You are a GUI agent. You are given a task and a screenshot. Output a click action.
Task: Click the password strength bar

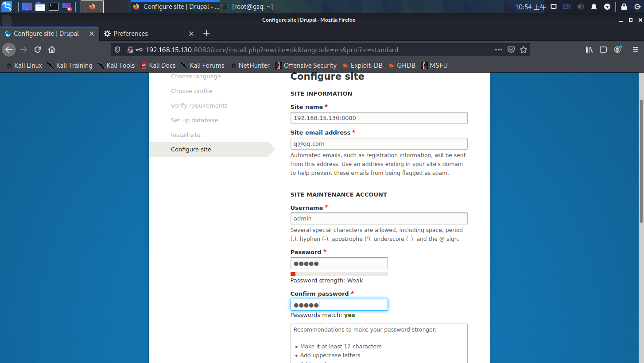tap(339, 274)
